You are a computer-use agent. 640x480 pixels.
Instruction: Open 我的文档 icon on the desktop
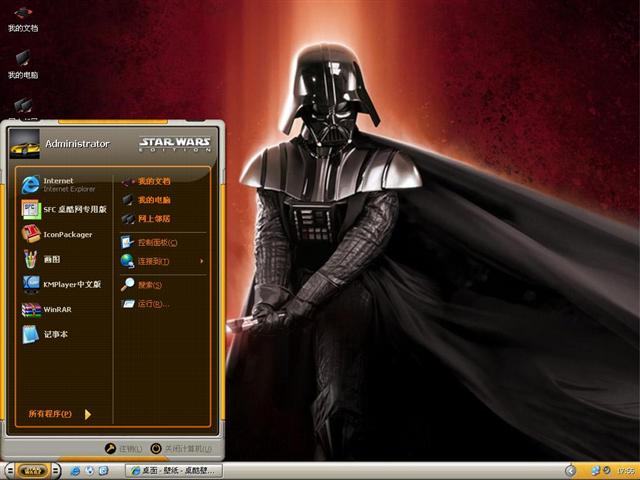23,20
